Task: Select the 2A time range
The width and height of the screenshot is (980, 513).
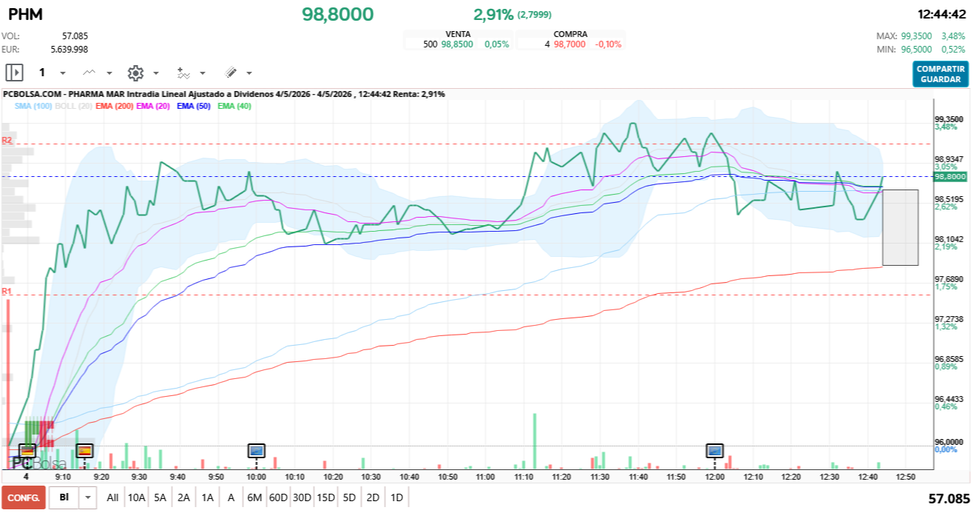Action: point(183,497)
